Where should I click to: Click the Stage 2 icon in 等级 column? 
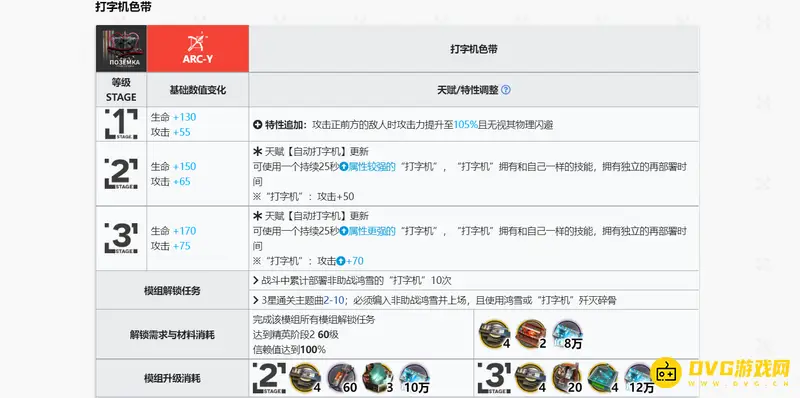[121, 173]
